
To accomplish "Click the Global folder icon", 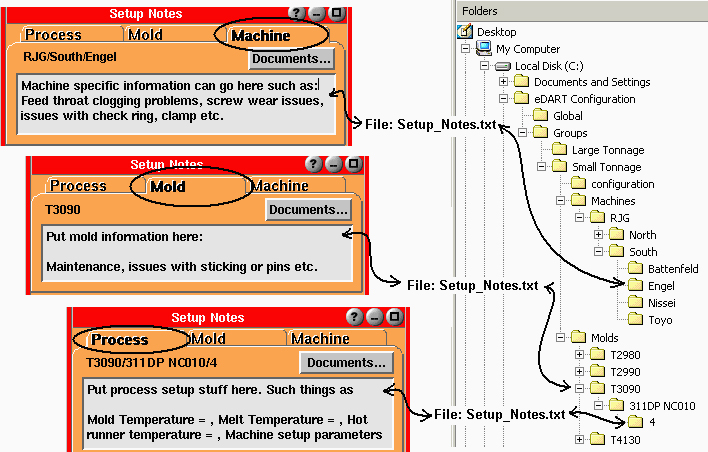I will [540, 116].
